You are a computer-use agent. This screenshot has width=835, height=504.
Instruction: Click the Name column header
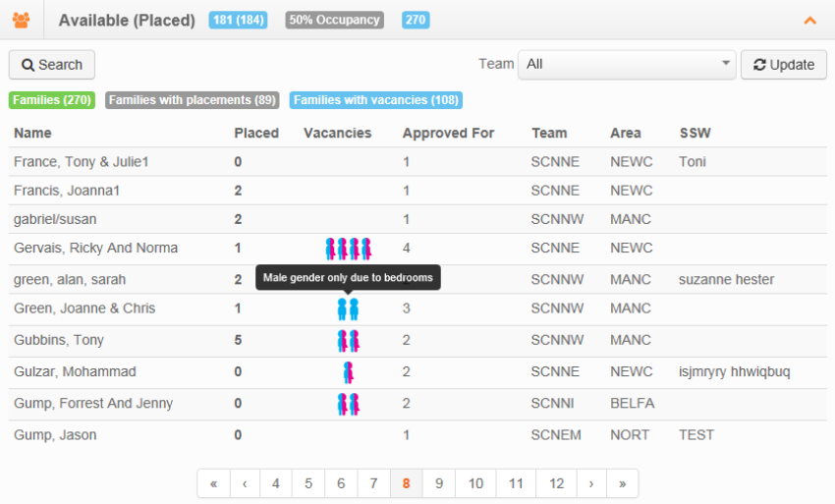pos(32,134)
